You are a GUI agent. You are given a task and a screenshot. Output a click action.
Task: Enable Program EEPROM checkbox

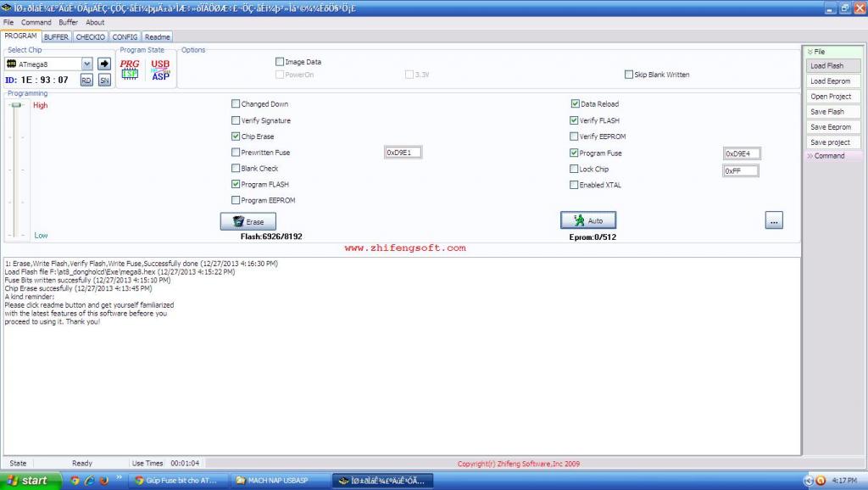pos(236,200)
